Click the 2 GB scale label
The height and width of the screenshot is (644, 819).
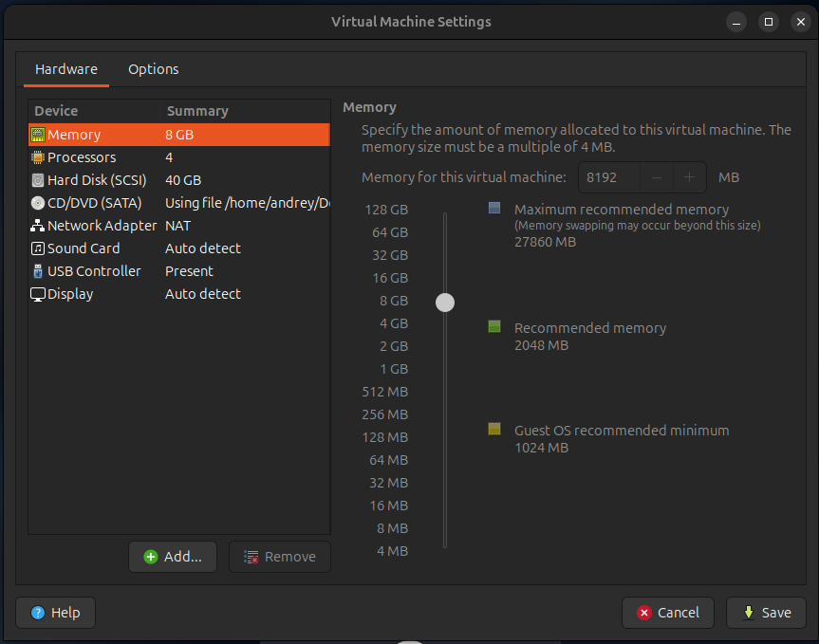394,346
